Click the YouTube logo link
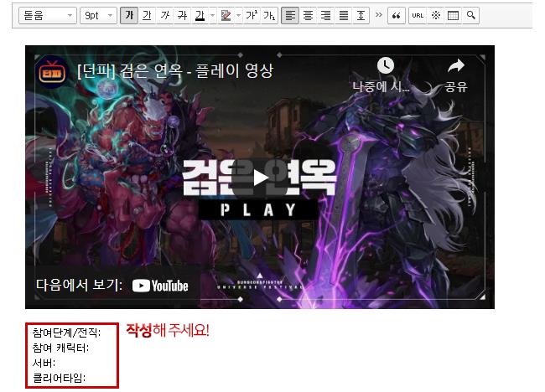545x392 pixels. point(160,286)
